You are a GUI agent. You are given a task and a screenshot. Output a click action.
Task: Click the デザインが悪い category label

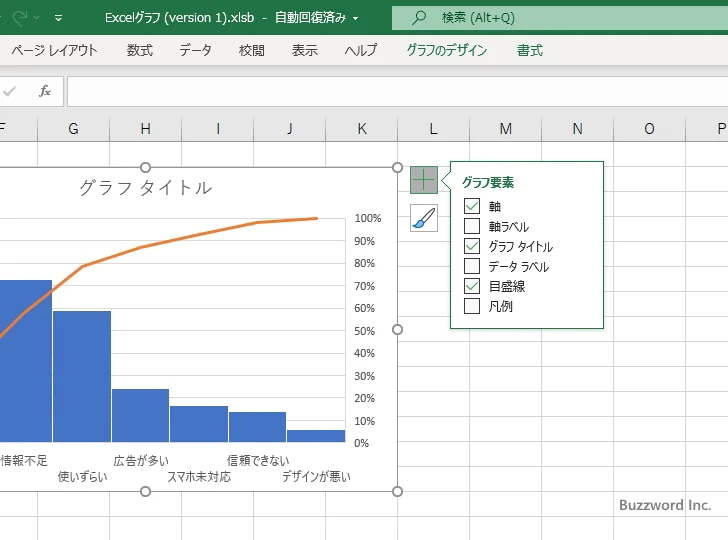coord(316,476)
